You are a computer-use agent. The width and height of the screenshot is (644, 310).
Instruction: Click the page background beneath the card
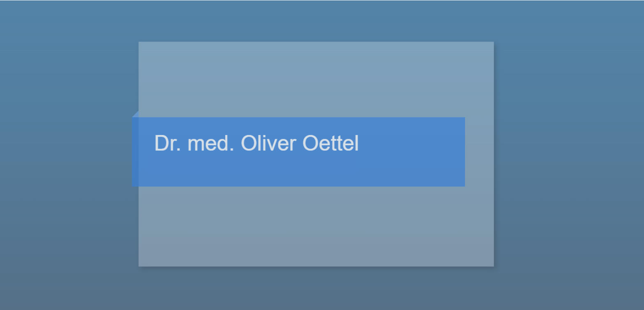point(316,289)
